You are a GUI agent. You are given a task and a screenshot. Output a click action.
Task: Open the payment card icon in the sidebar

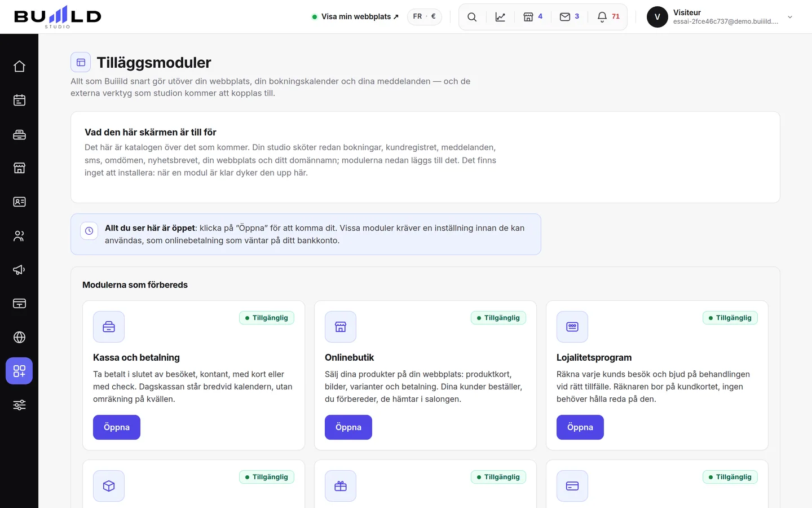(x=19, y=303)
